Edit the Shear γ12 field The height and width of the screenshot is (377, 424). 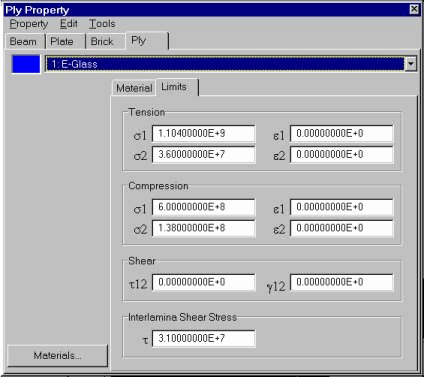[x=342, y=282]
